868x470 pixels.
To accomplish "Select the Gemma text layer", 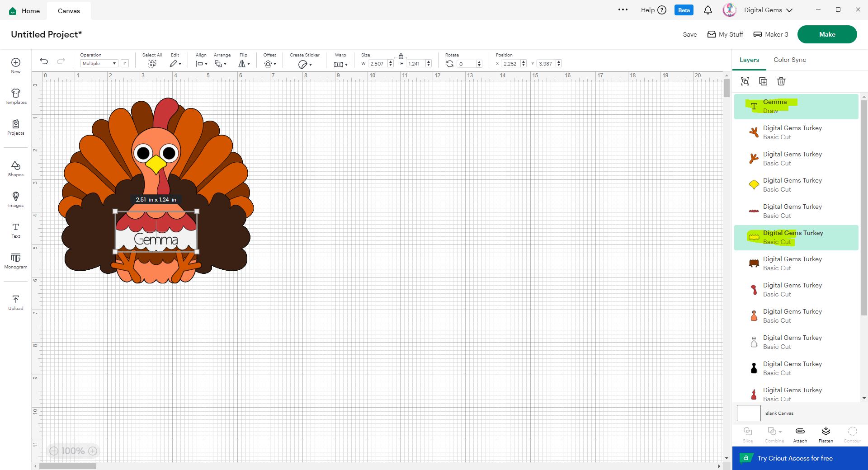I will point(796,106).
